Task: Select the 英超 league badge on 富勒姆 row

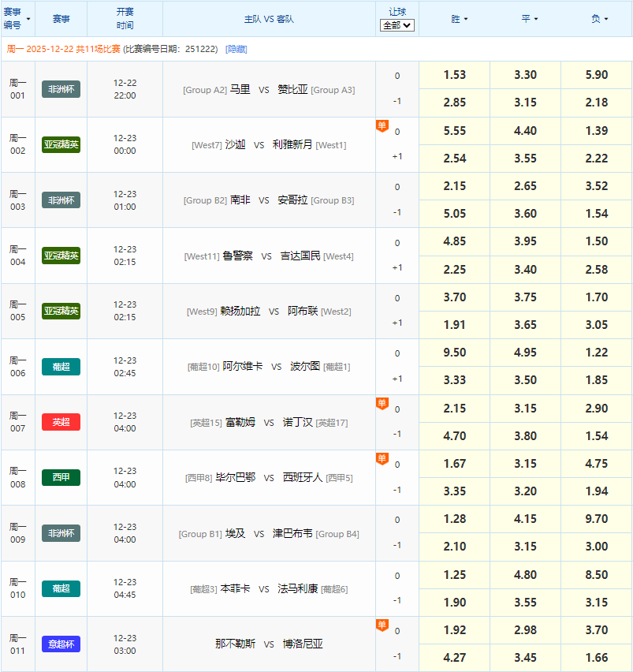Action: (x=61, y=422)
